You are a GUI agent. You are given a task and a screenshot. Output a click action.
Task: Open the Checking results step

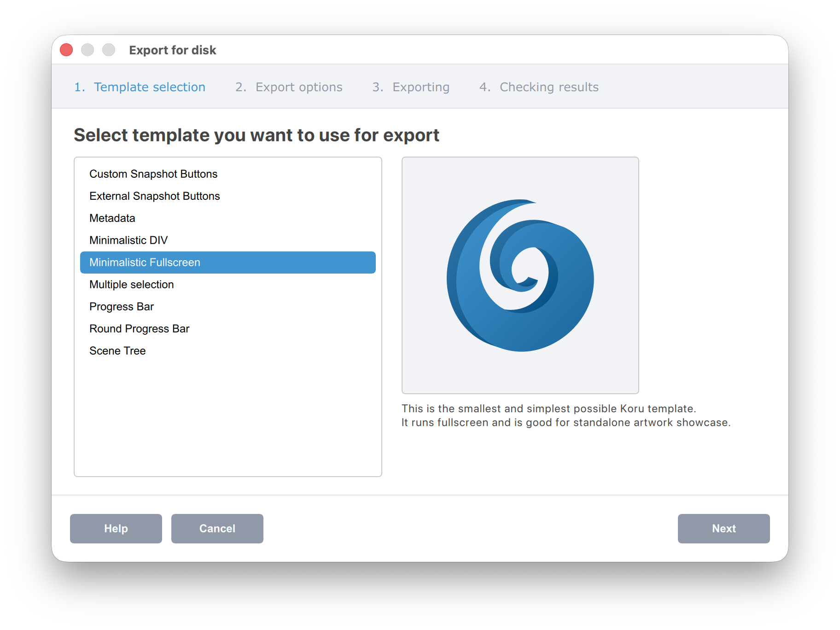click(x=539, y=87)
